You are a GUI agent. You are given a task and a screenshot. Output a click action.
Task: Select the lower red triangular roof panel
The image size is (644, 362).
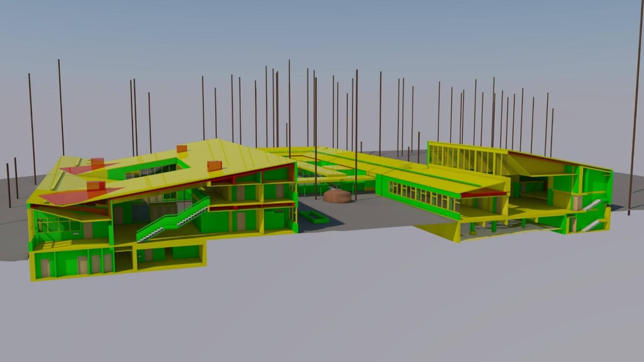[x=80, y=196]
